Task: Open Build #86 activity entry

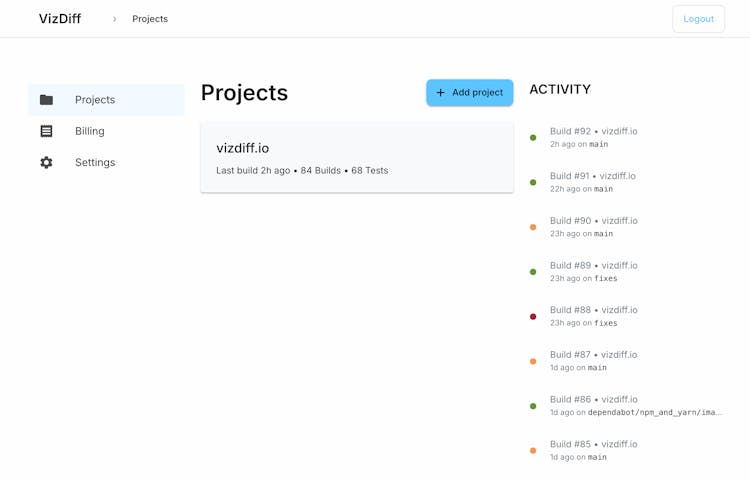Action: click(627, 406)
